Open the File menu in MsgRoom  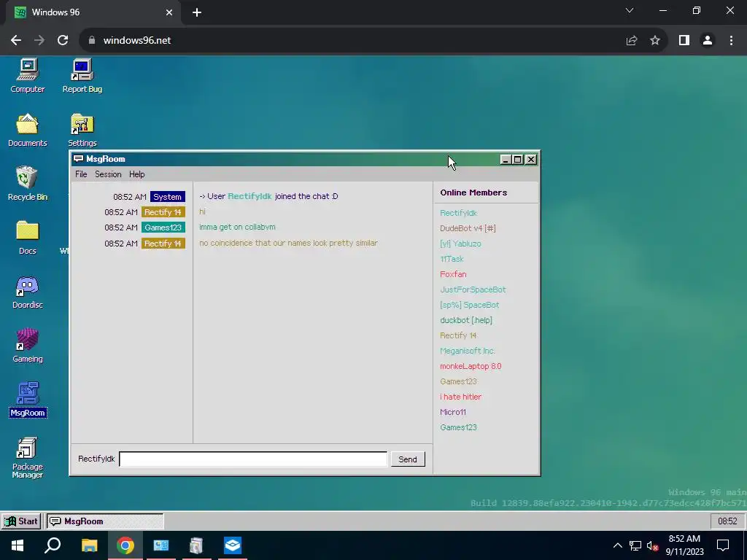[81, 174]
